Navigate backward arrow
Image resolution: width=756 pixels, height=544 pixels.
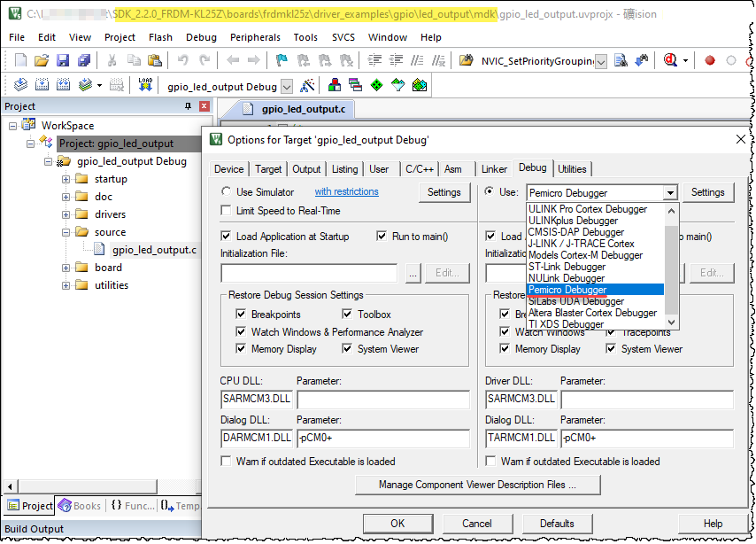coord(233,60)
